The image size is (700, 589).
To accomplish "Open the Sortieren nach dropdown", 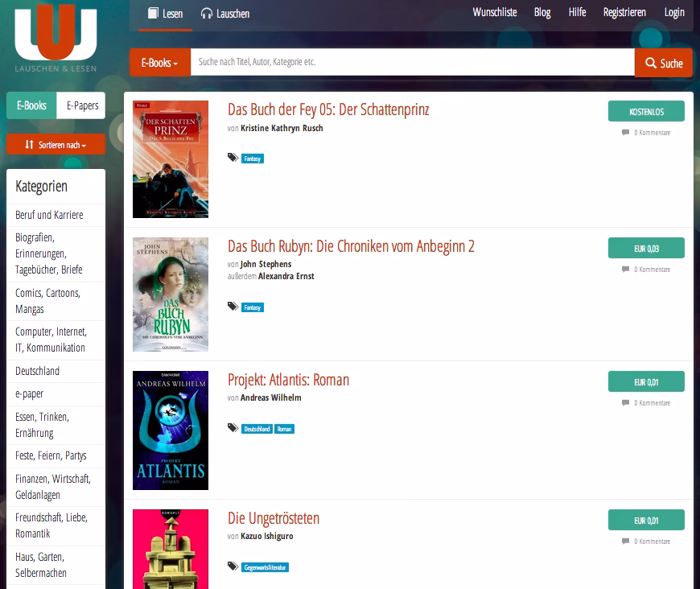I will tap(56, 145).
